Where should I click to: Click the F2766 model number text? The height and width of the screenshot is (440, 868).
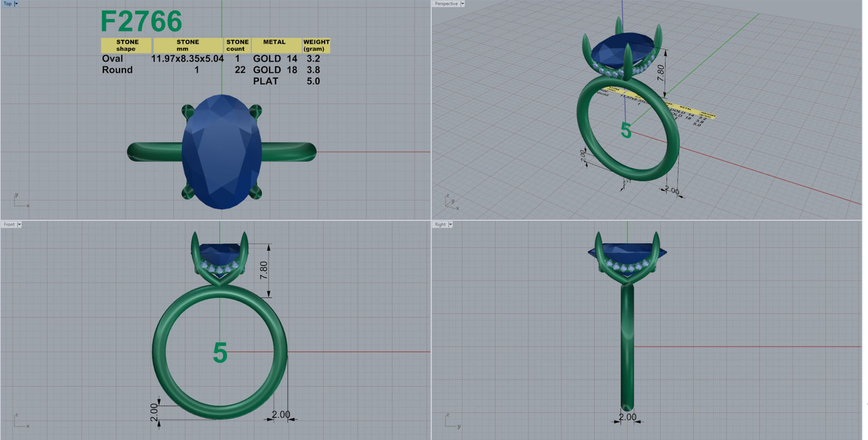[141, 22]
